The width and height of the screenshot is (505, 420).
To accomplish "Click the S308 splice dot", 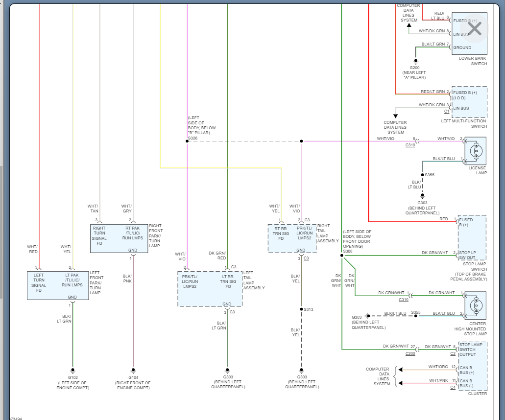I will click(342, 256).
